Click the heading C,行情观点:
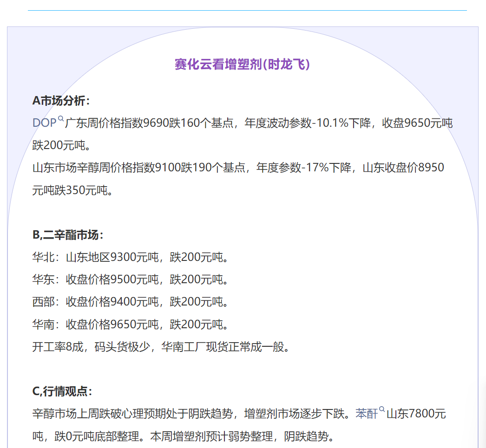486x448 pixels. 62,391
